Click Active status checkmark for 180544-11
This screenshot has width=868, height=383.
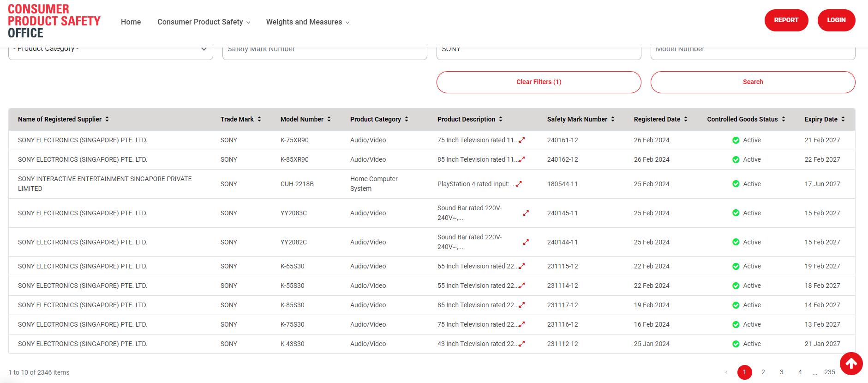[736, 184]
